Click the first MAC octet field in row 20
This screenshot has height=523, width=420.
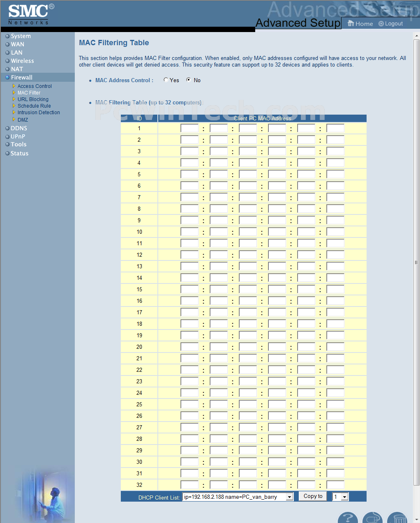coord(189,347)
